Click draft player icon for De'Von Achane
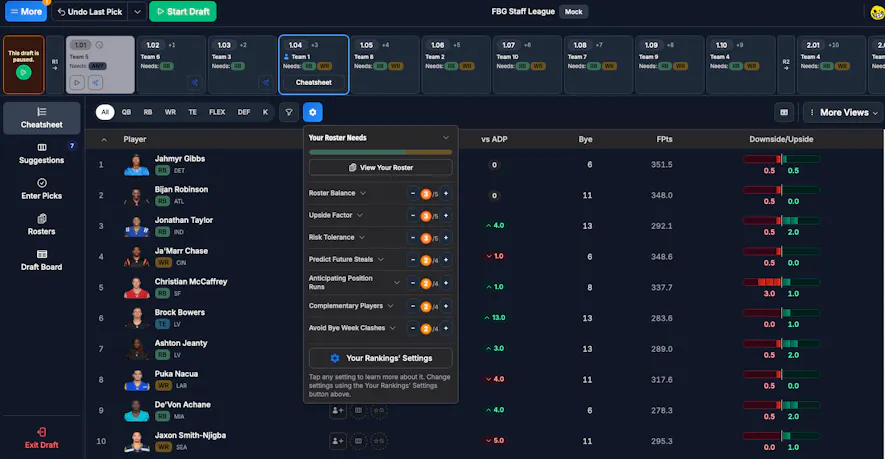Screen dimensions: 885x459 [338, 410]
